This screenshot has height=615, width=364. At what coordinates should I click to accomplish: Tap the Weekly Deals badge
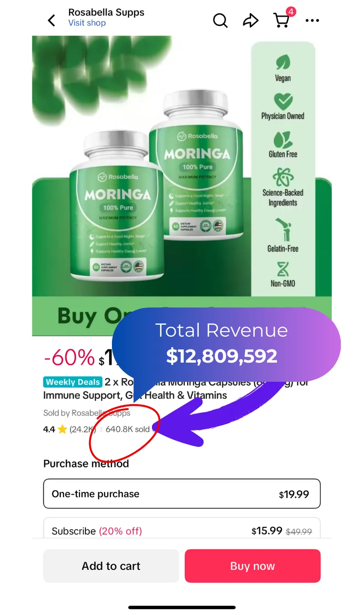(73, 382)
